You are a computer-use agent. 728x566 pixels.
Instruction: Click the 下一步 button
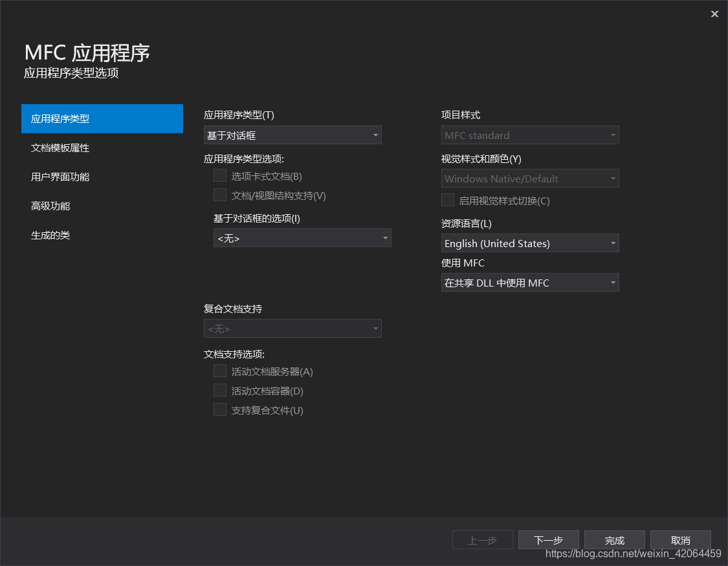pos(548,539)
